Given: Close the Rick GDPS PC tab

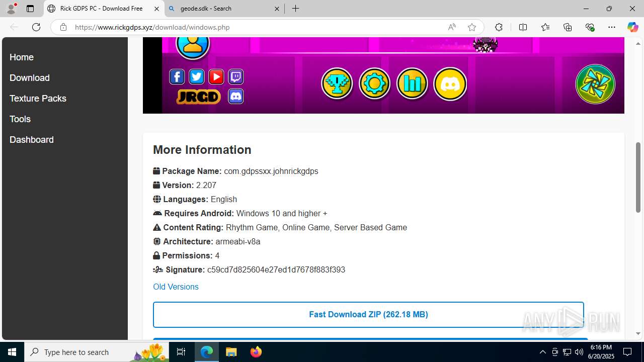Looking at the screenshot, I should tap(156, 9).
